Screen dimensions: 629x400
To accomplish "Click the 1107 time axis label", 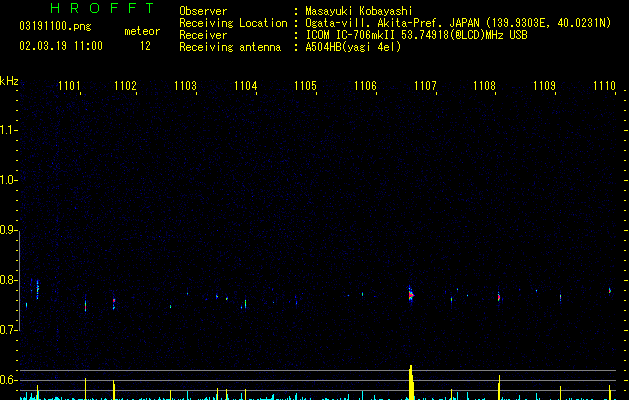I will 425,85.
